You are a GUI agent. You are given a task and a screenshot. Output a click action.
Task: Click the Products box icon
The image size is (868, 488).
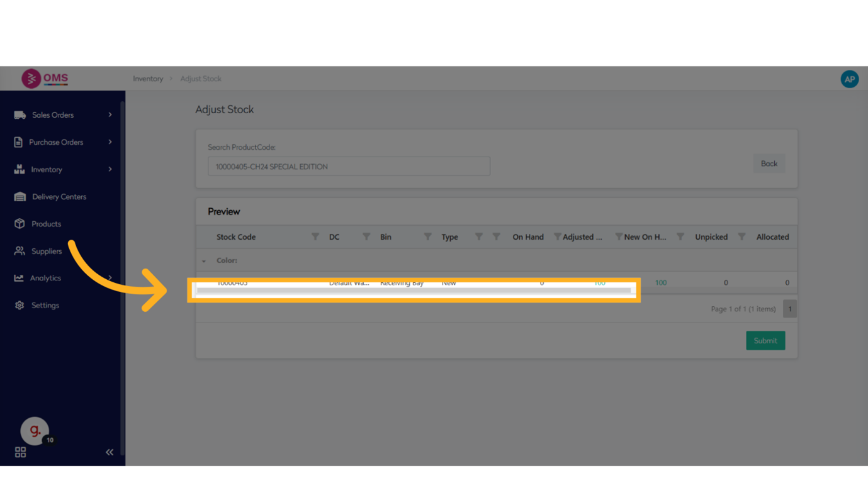click(20, 224)
